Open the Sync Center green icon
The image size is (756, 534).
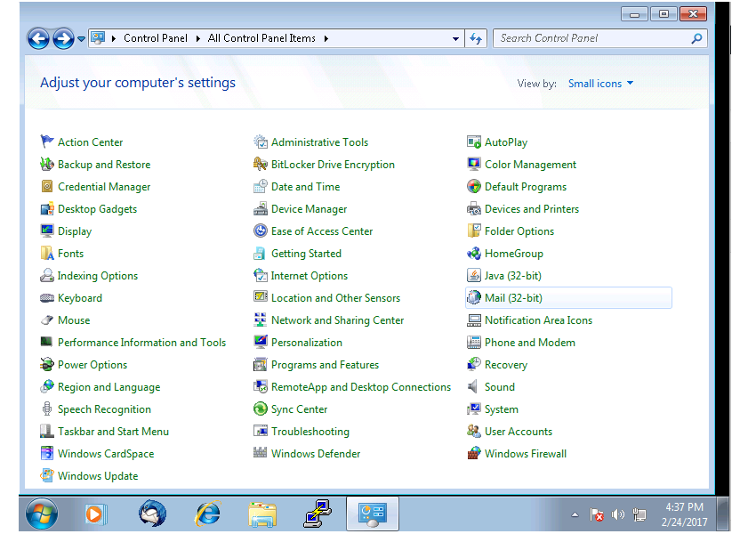point(261,409)
